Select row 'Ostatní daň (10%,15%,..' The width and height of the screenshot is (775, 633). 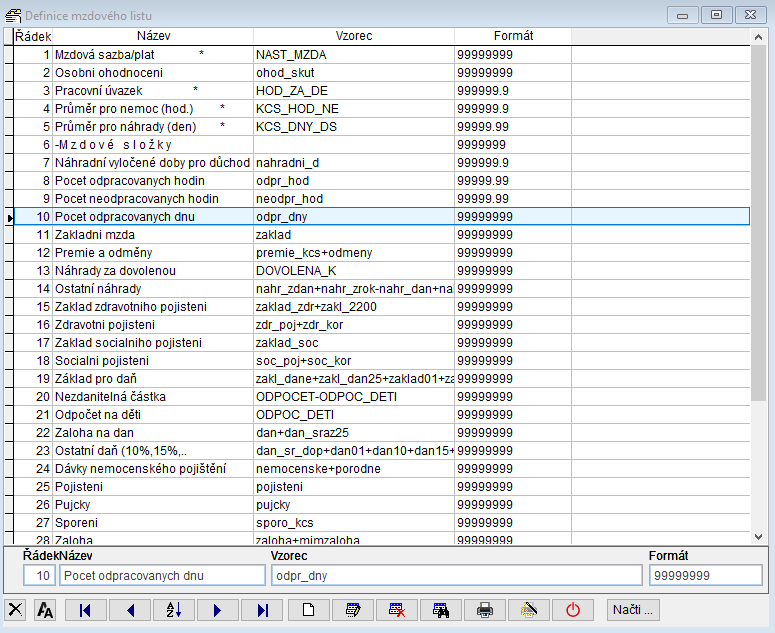382,451
